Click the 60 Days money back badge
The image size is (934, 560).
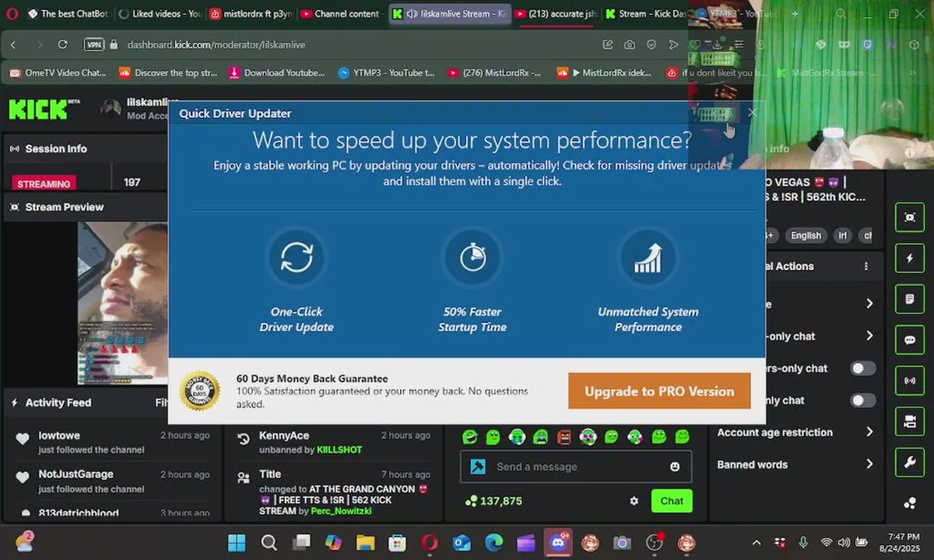200,390
